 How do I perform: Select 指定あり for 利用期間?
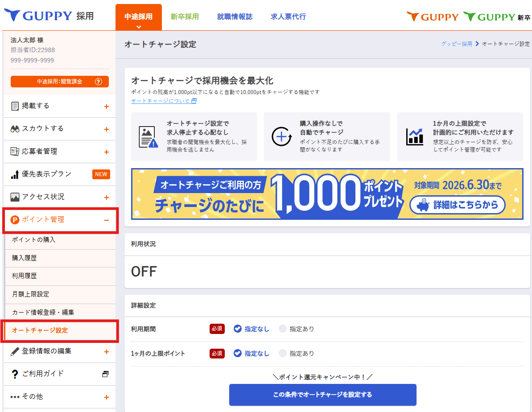297,329
